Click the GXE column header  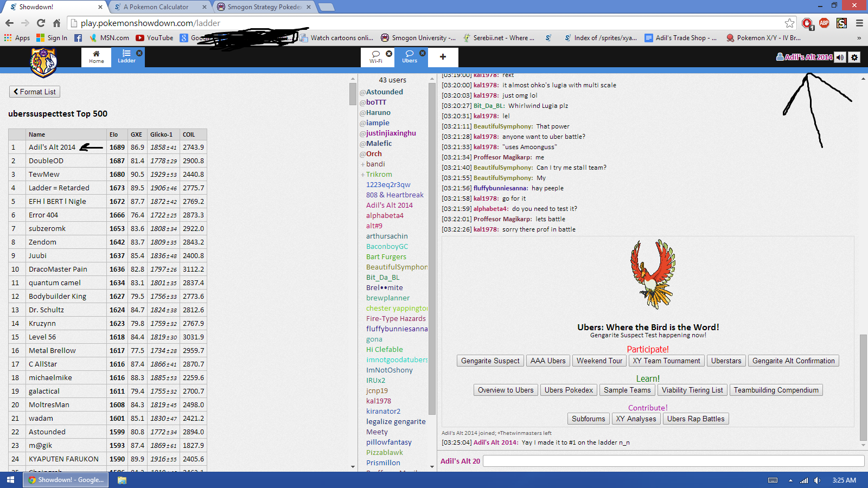click(x=136, y=134)
